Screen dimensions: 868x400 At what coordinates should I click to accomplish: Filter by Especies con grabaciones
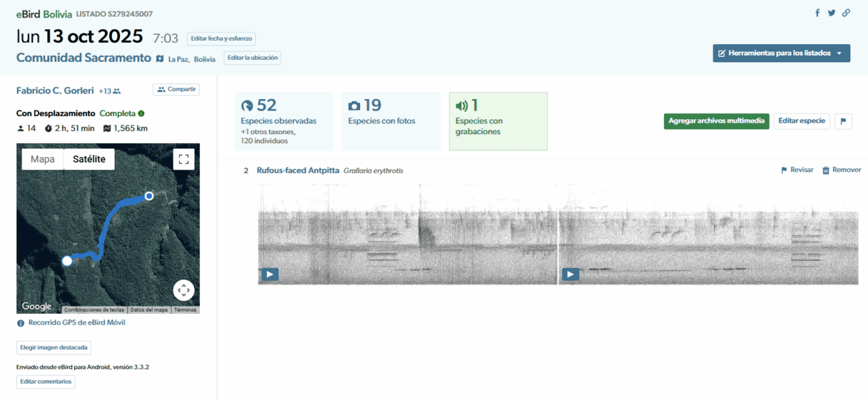coord(498,121)
